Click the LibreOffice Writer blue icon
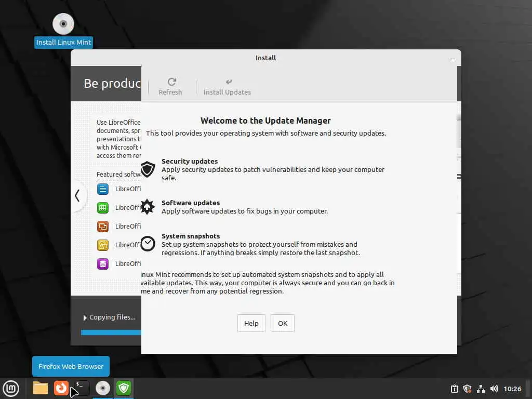The image size is (532, 399). click(103, 189)
